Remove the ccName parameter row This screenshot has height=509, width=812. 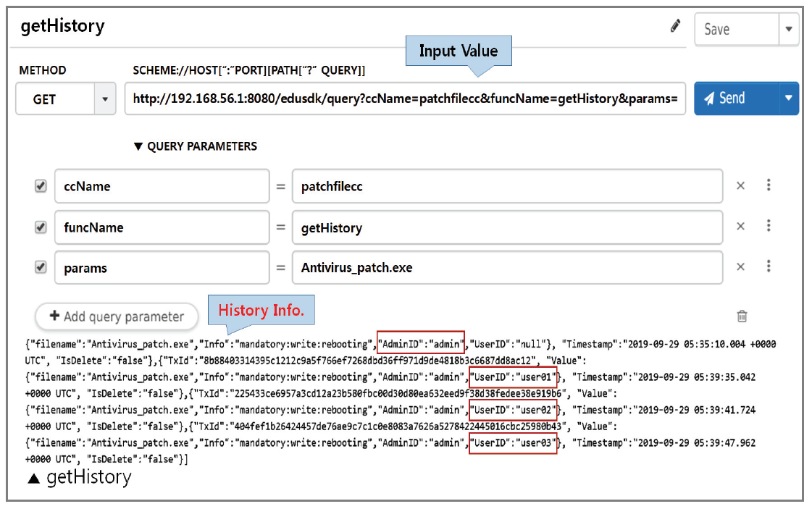click(x=740, y=186)
